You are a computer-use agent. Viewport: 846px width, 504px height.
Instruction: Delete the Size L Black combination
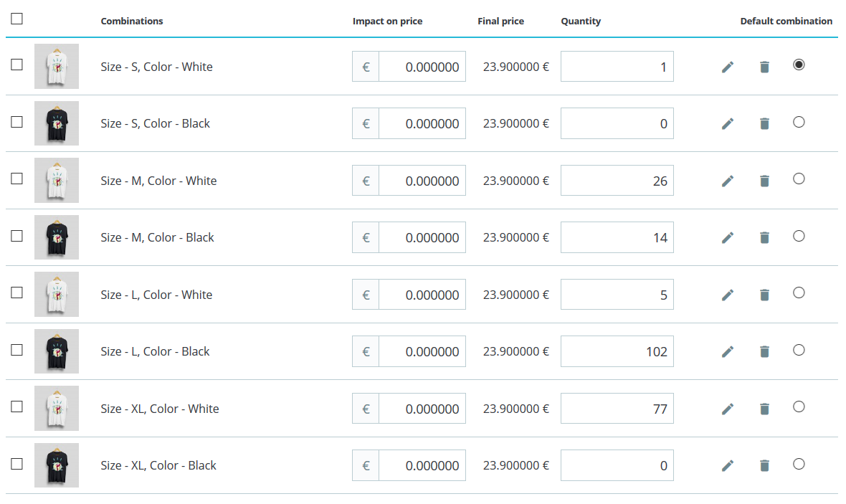[764, 352]
